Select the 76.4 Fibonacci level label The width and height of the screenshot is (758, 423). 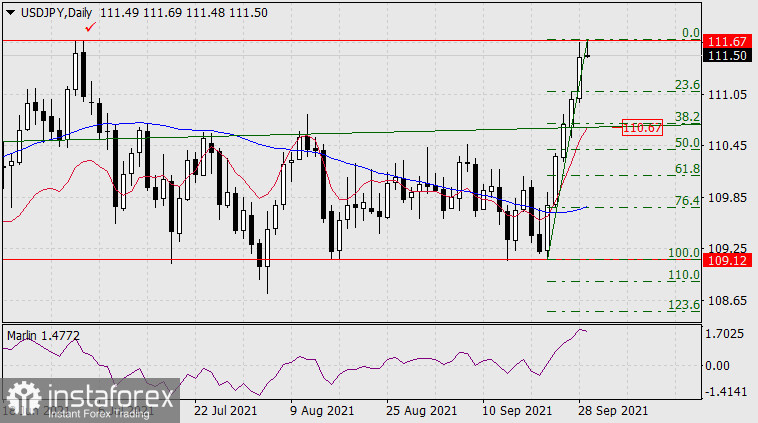tap(686, 201)
